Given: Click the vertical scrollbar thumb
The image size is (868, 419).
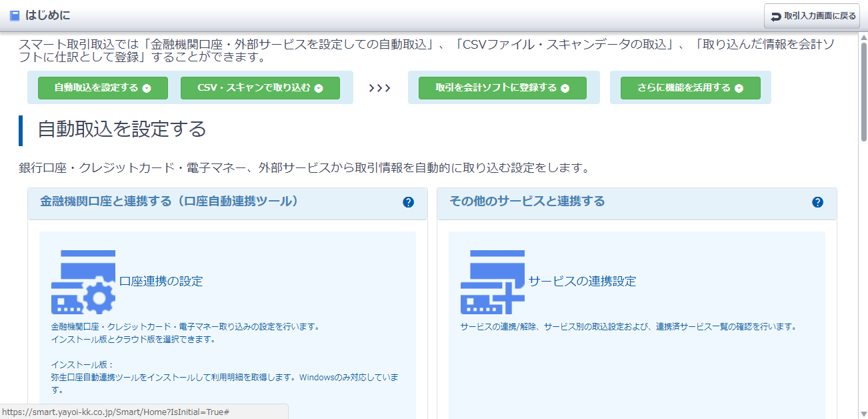Looking at the screenshot, I should 863,90.
